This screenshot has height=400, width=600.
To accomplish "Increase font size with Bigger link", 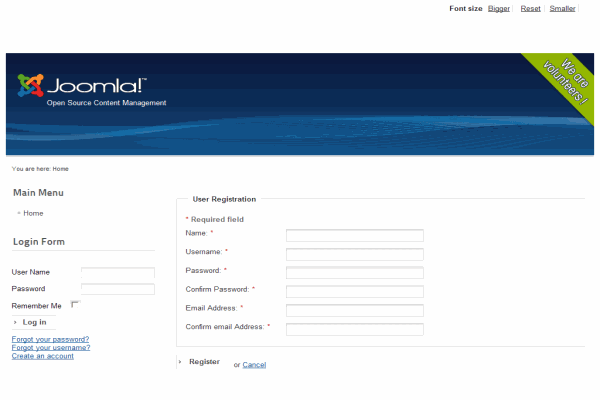I will coord(499,8).
